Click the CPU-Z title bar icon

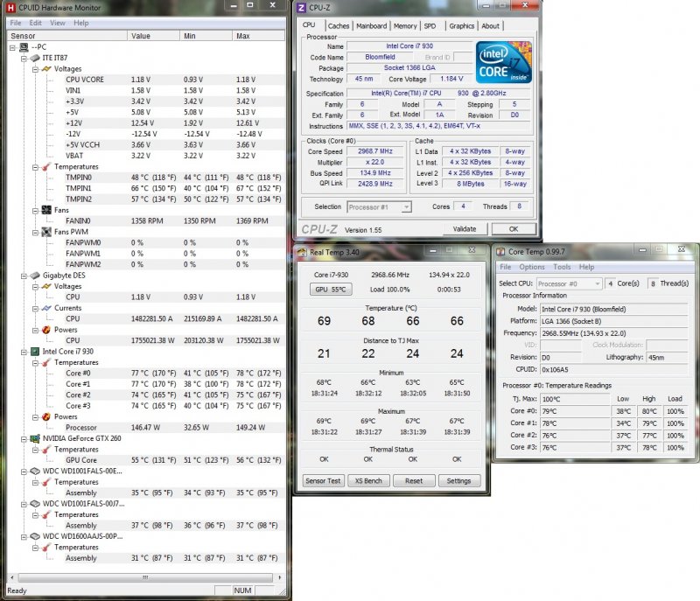pos(301,8)
